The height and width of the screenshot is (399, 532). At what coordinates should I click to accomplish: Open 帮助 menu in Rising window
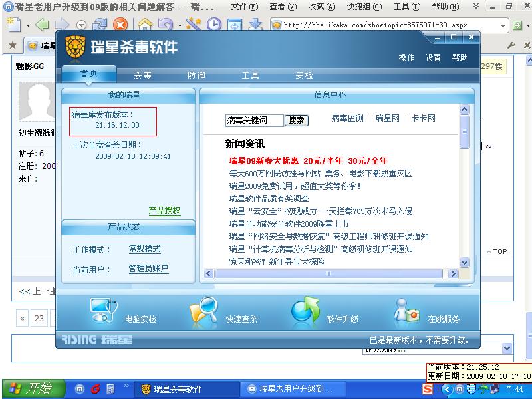click(x=460, y=57)
